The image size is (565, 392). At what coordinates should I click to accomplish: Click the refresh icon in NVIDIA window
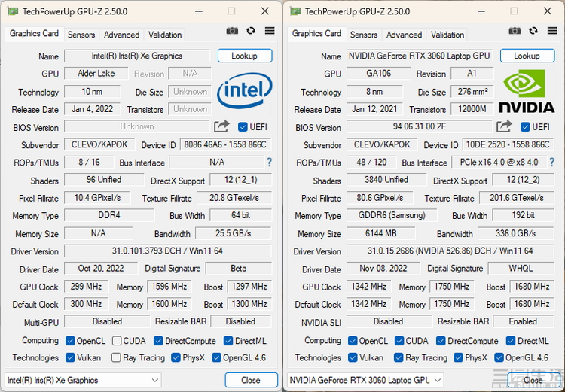pos(533,31)
